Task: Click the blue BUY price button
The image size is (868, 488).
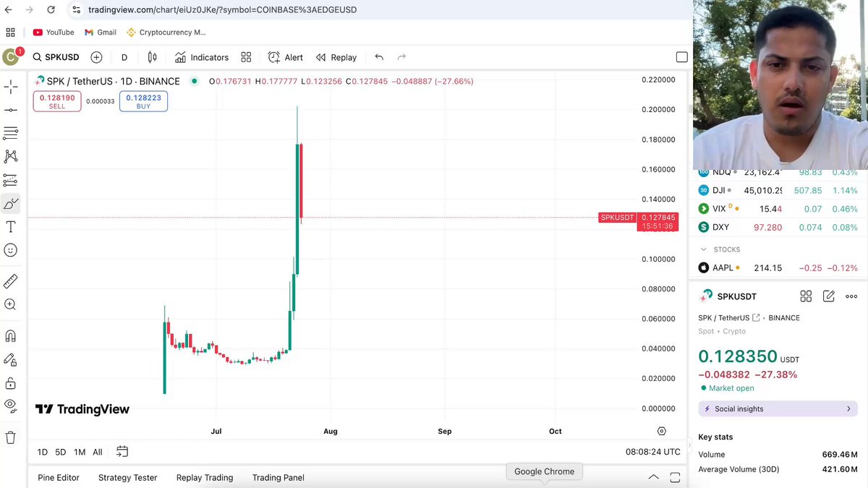Action: coord(143,101)
